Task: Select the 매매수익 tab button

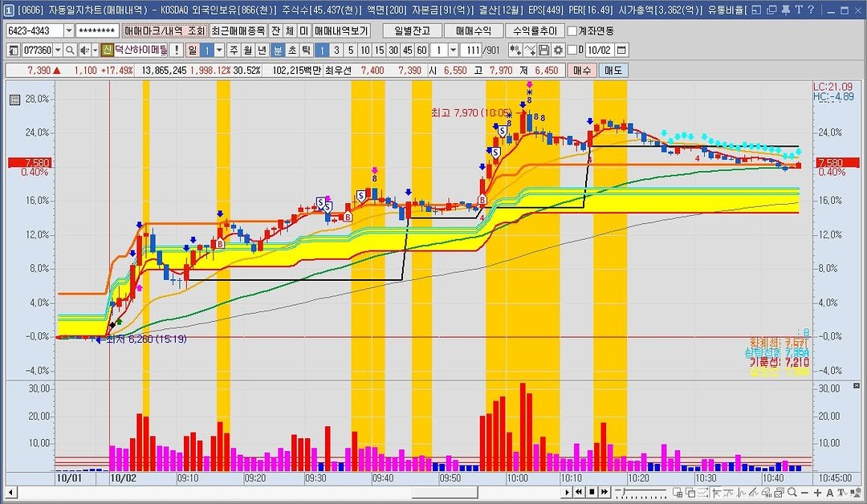Action: click(x=474, y=30)
